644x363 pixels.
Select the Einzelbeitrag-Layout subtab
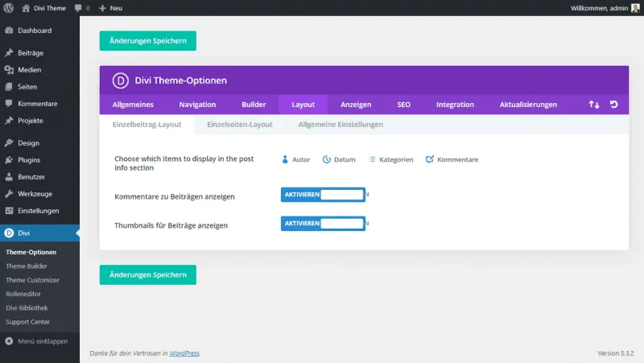point(147,125)
